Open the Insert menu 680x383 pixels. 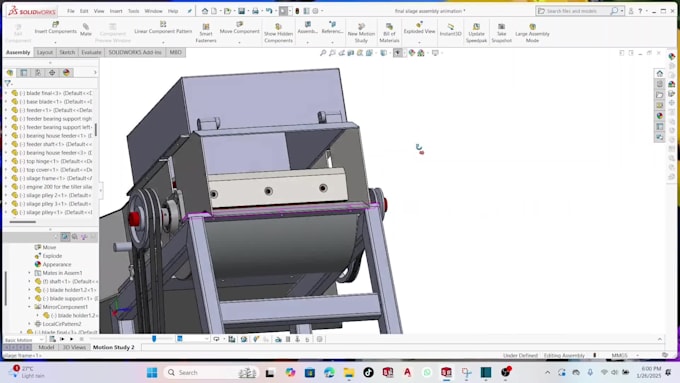pos(116,11)
